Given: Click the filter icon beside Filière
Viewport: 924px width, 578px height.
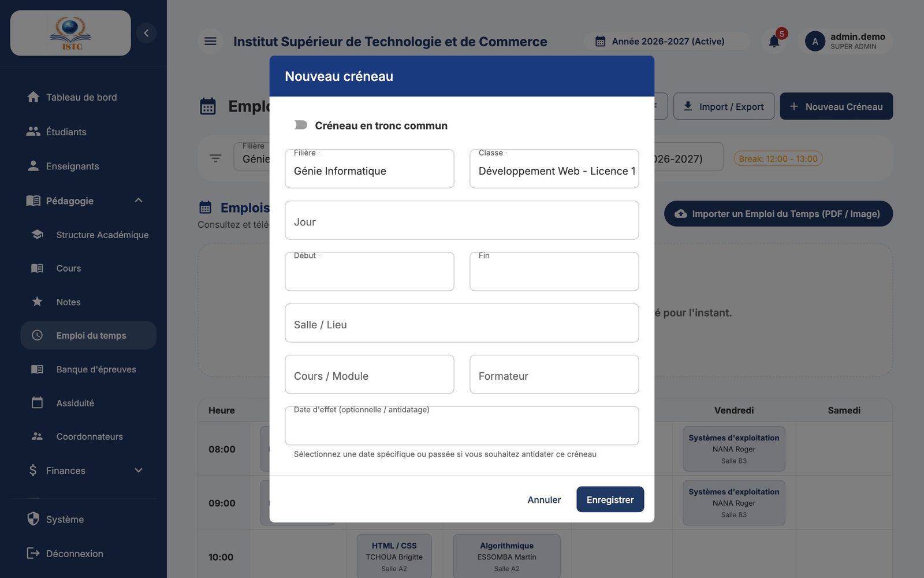Looking at the screenshot, I should coord(215,158).
